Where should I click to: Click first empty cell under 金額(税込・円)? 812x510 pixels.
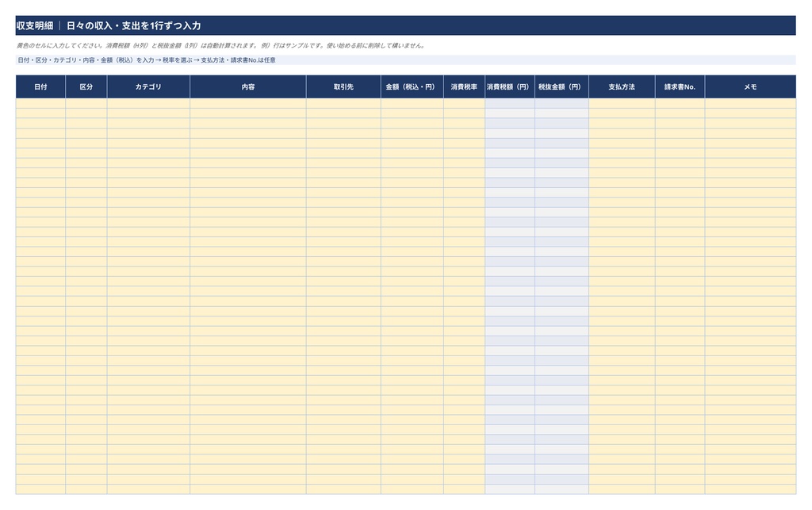(x=412, y=104)
